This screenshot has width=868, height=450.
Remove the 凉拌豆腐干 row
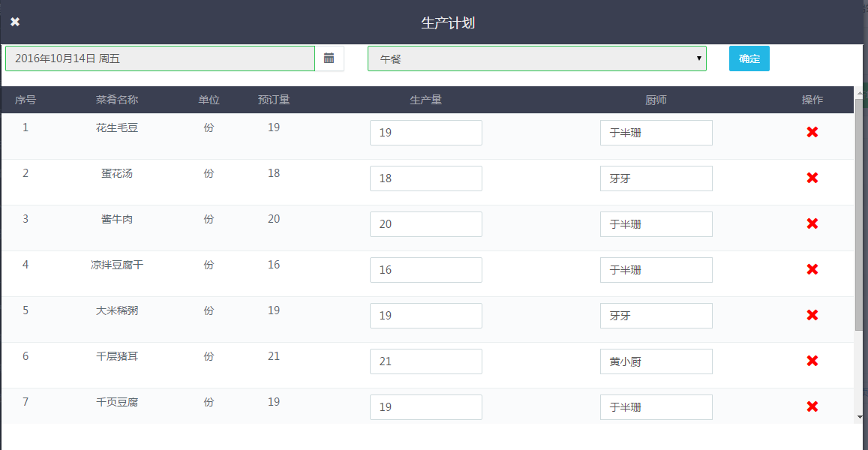point(812,270)
